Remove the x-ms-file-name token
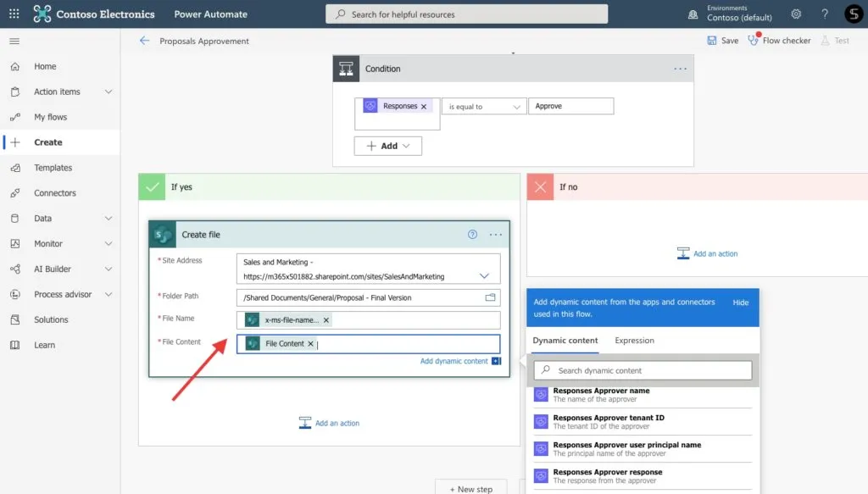This screenshot has width=868, height=494. pos(326,320)
